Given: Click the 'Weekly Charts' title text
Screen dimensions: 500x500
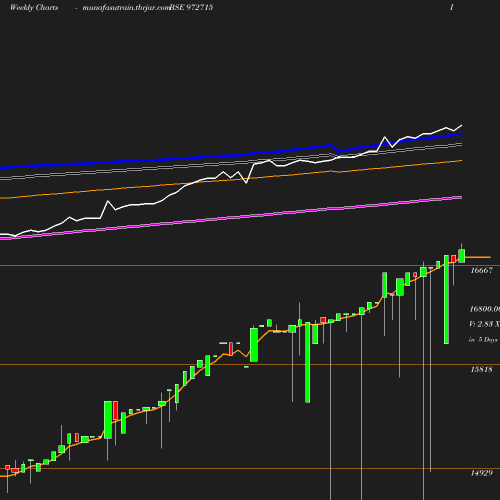Looking at the screenshot, I should (34, 7).
